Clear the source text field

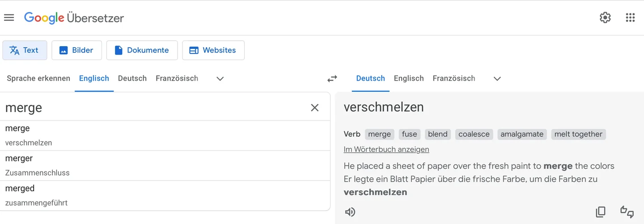click(x=315, y=108)
